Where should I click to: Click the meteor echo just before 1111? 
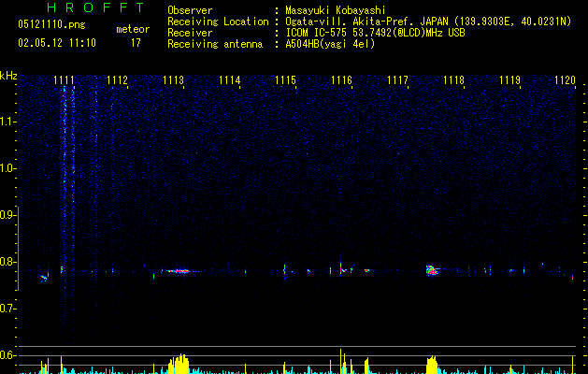click(44, 277)
